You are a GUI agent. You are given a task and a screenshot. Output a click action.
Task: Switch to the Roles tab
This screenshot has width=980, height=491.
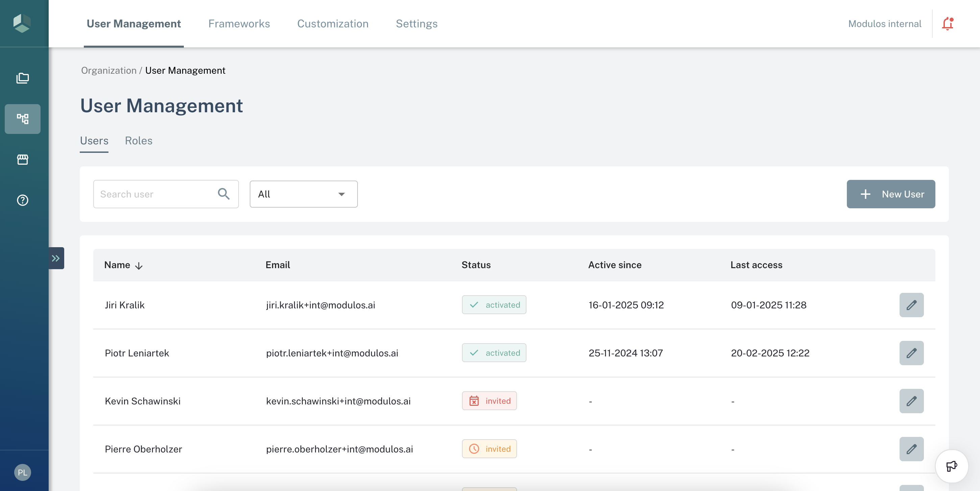(139, 140)
